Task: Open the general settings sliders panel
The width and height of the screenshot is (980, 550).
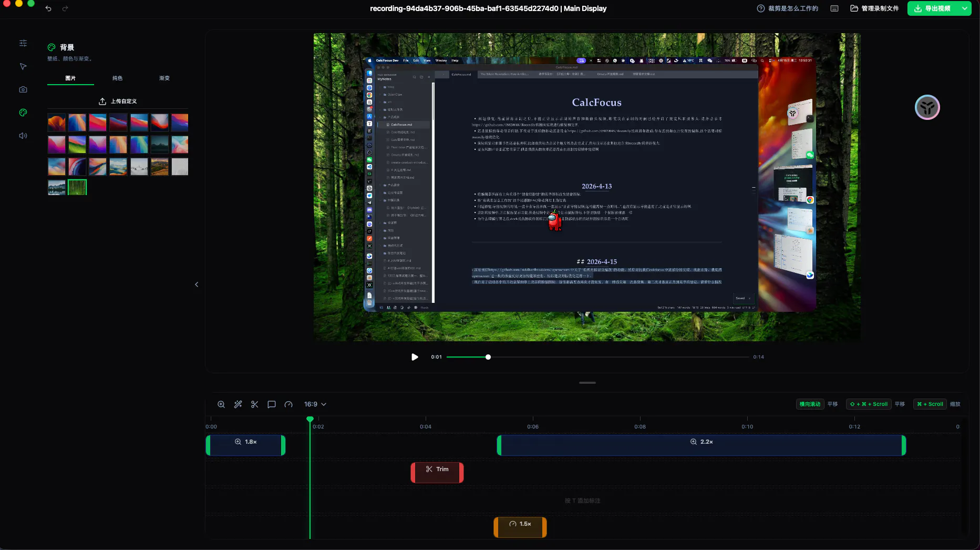Action: [x=23, y=43]
